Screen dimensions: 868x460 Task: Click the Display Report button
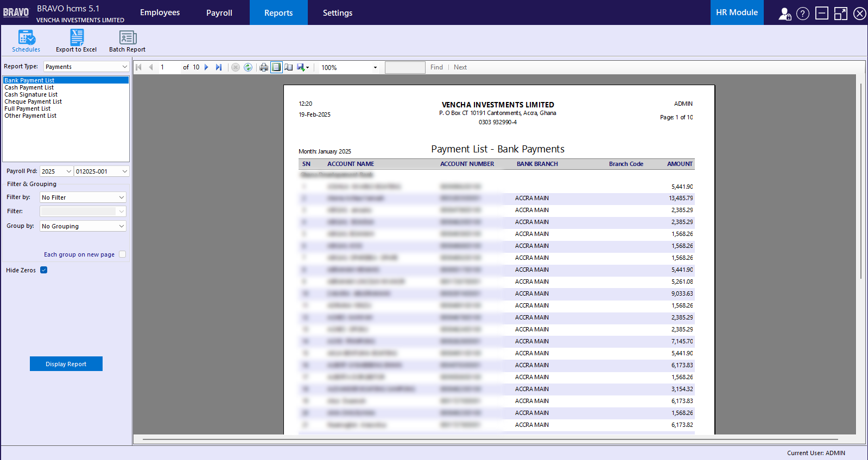click(x=66, y=364)
